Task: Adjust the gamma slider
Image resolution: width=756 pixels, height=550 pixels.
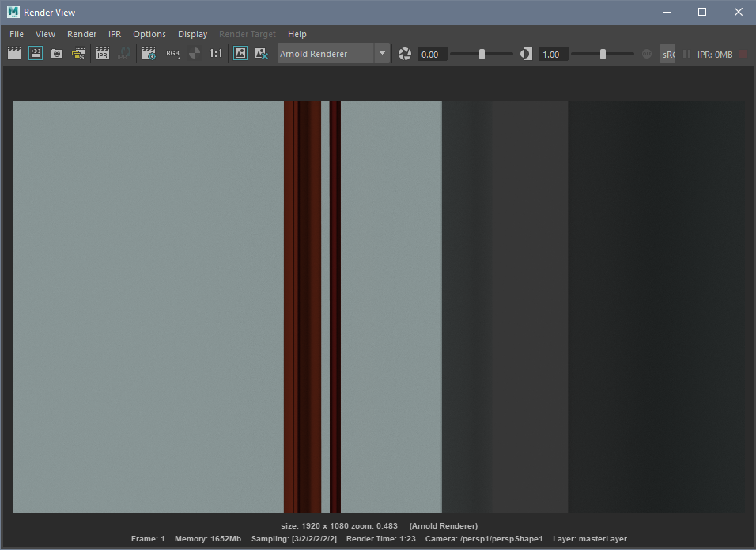Action: (603, 54)
